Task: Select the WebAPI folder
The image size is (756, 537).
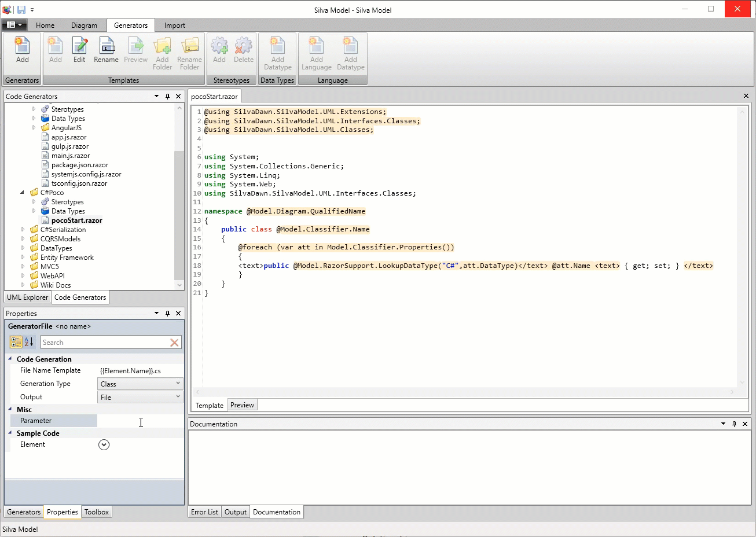Action: 47,276
